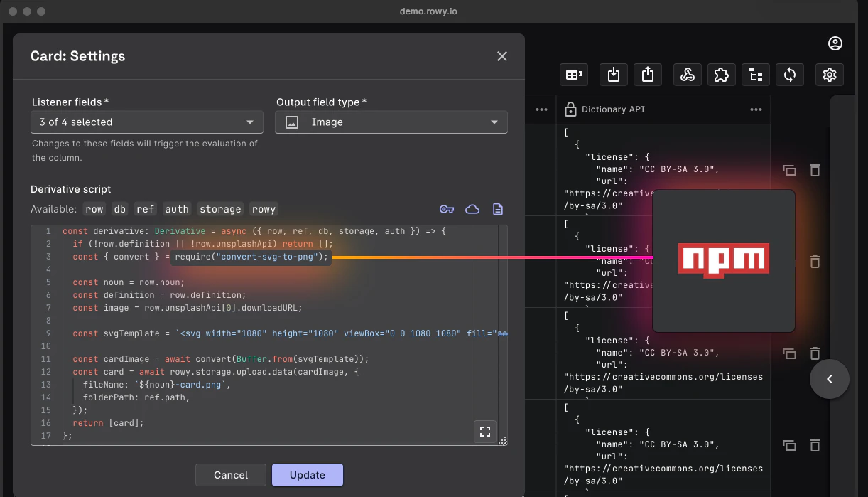Click the 'auth' available variable chip

pyautogui.click(x=177, y=209)
